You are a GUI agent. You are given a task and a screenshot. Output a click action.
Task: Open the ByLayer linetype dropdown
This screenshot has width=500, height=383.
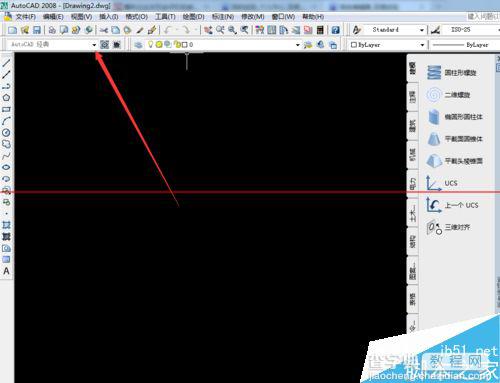[465, 45]
